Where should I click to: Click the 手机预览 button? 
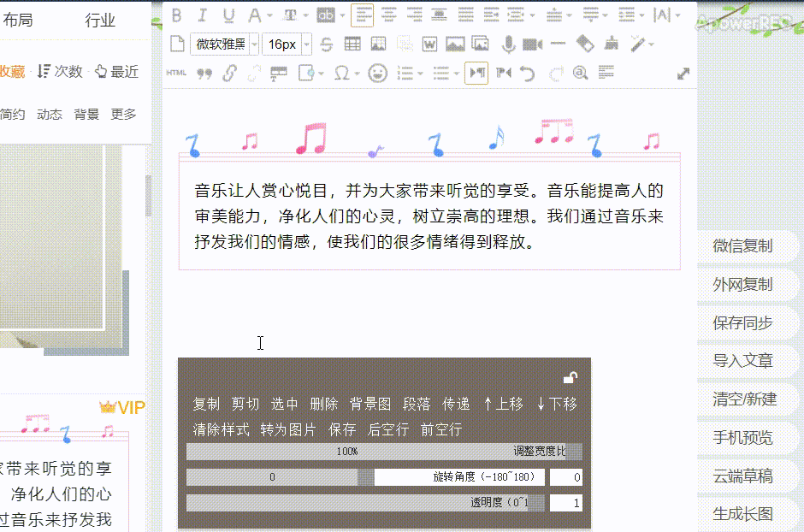743,438
